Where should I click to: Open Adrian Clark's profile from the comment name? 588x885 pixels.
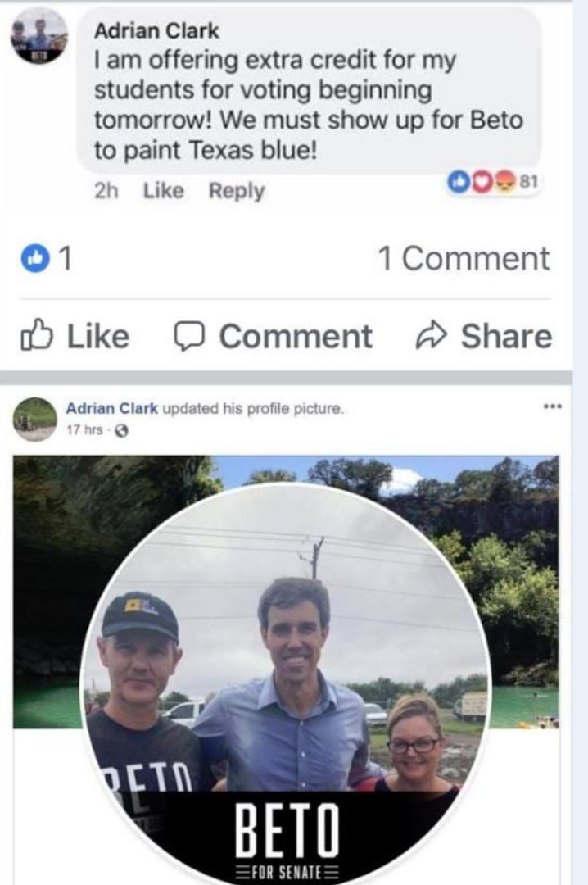tap(156, 31)
